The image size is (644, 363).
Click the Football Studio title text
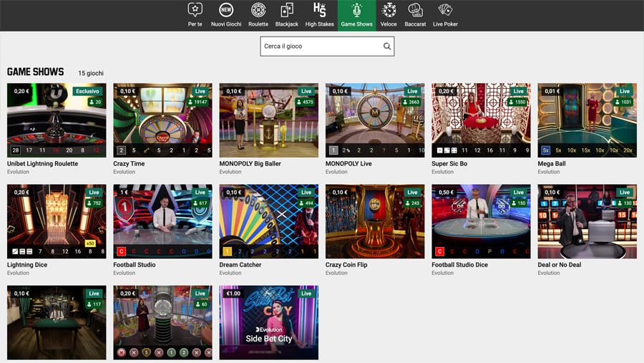(135, 265)
